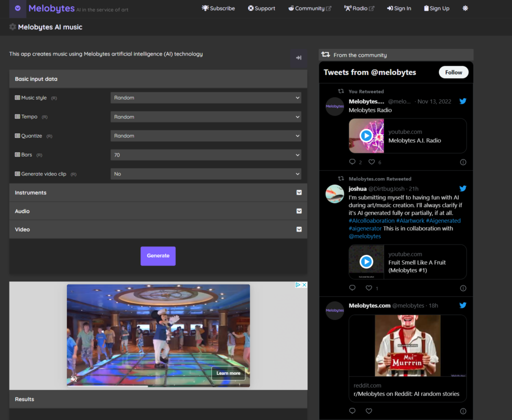
Task: Open Melobytes profile avatar on Radio tweet
Action: (x=334, y=106)
